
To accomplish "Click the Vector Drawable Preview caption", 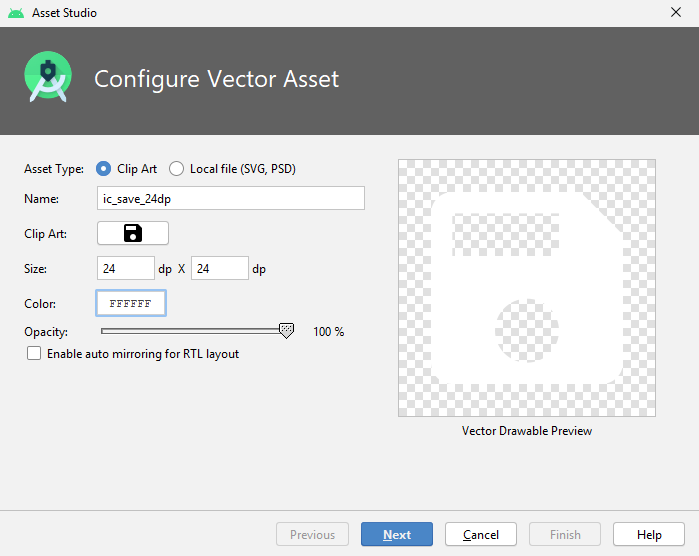I will pos(527,431).
